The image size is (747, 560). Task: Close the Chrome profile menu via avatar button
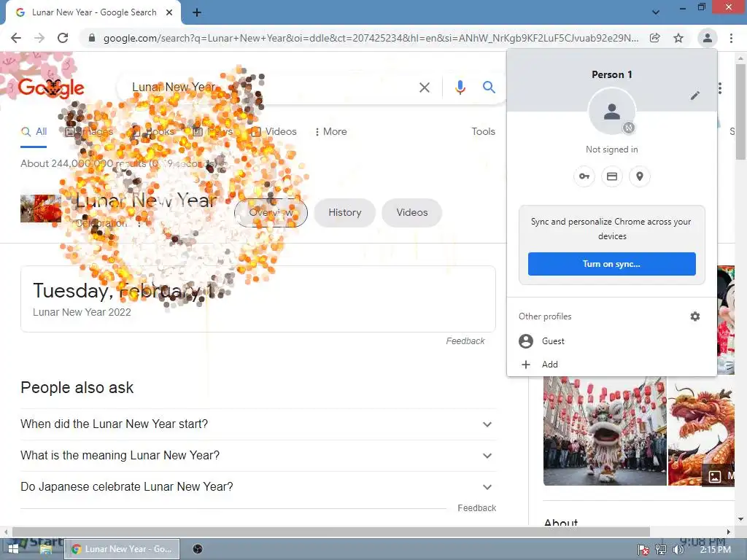coord(708,38)
